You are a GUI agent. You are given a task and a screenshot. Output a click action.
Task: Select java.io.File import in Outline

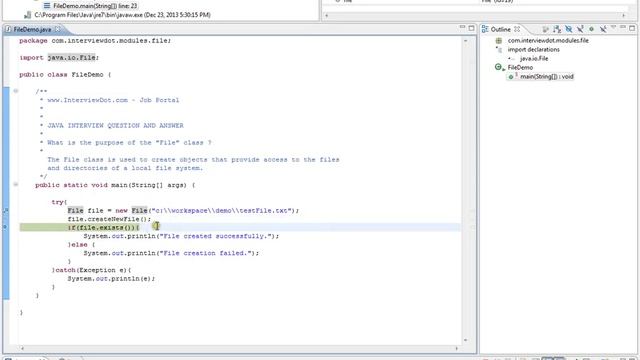coord(534,58)
